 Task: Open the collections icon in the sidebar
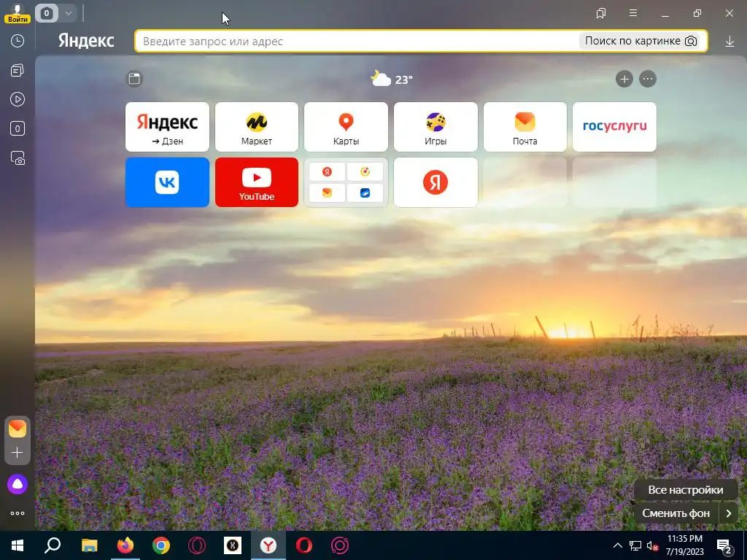(x=18, y=71)
